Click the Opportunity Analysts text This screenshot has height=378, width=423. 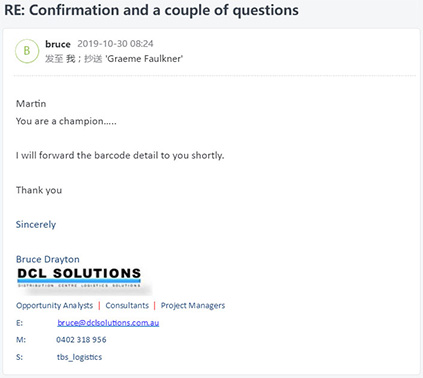pos(55,305)
